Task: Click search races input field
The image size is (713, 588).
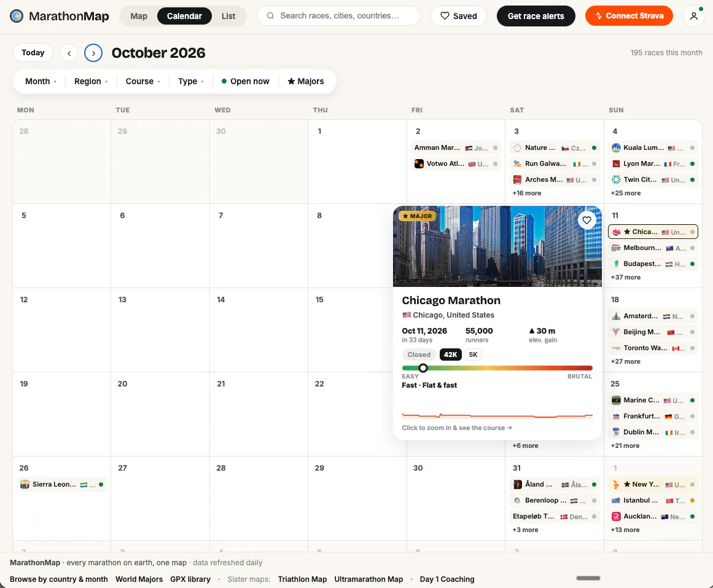Action: (339, 16)
